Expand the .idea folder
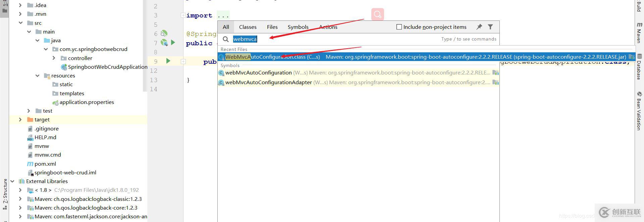The height and width of the screenshot is (222, 644). click(x=20, y=5)
